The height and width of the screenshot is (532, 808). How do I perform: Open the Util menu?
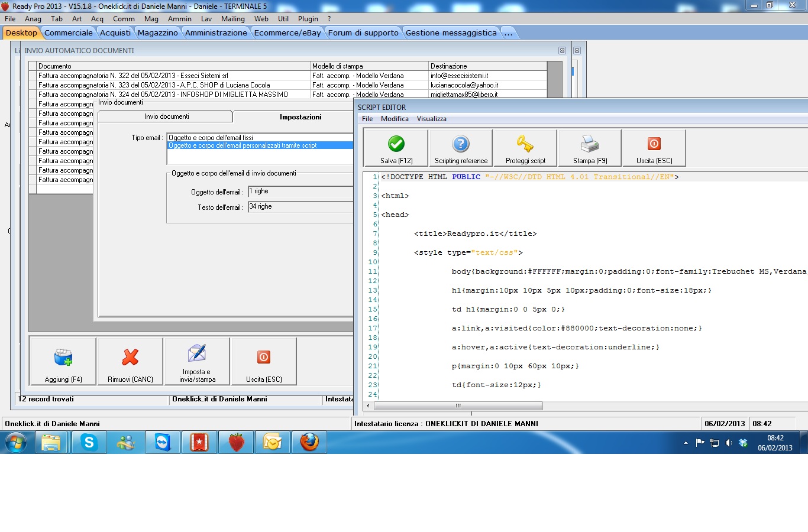tap(283, 19)
